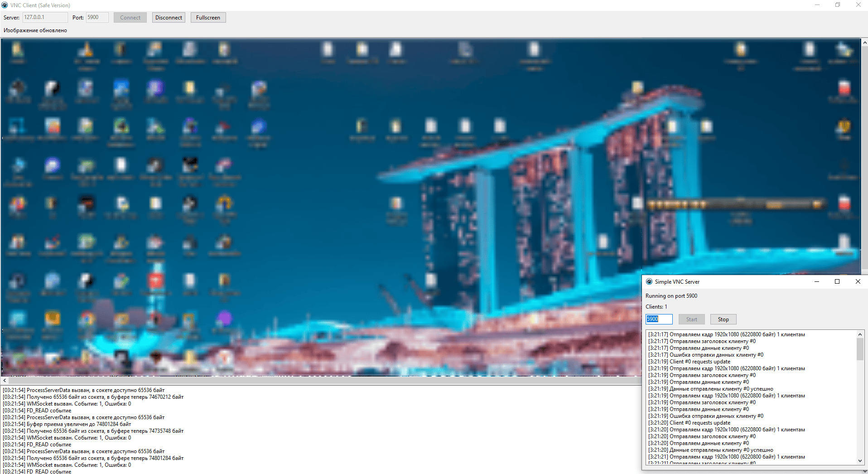Click the left arrow of the remote view scrollbar
This screenshot has height=474, width=868.
pyautogui.click(x=5, y=381)
